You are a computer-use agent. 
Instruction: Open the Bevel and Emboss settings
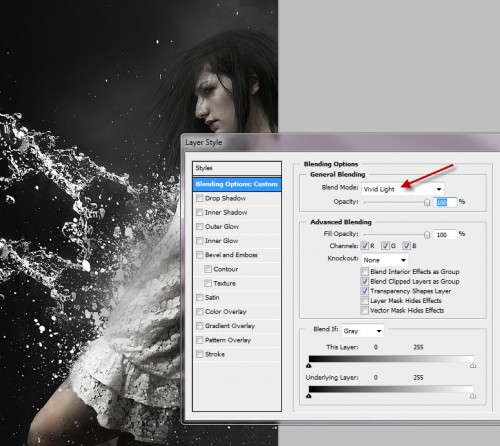[x=231, y=255]
